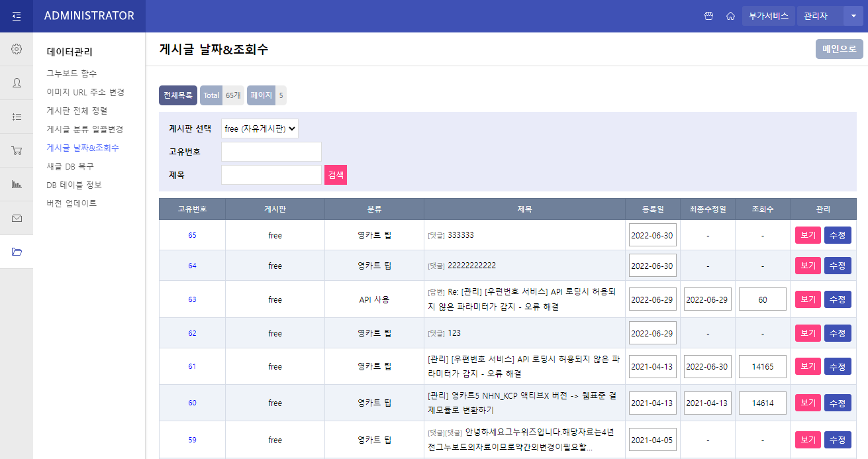The image size is (868, 459).
Task: Collapse the sidebar with the top-left menu icon
Action: click(x=17, y=16)
